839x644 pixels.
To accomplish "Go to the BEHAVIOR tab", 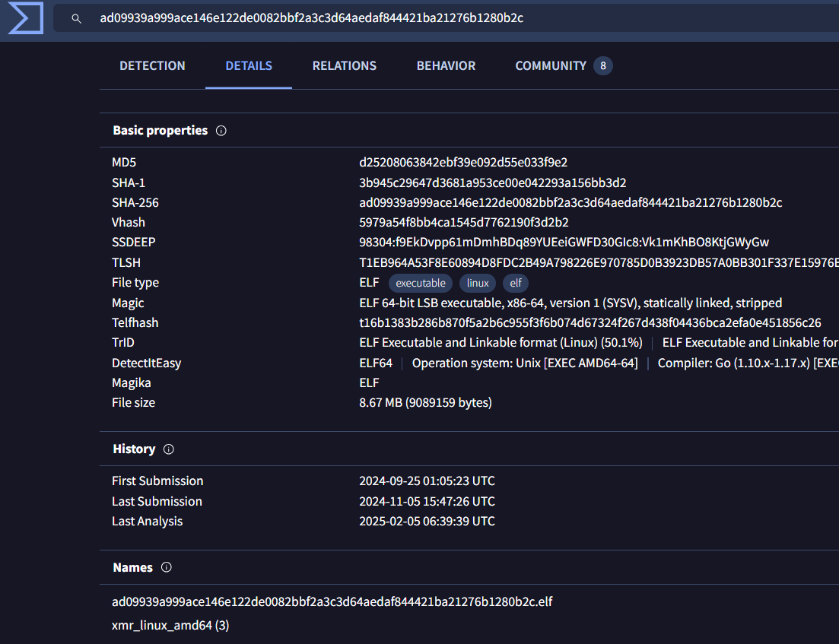I will [x=446, y=66].
